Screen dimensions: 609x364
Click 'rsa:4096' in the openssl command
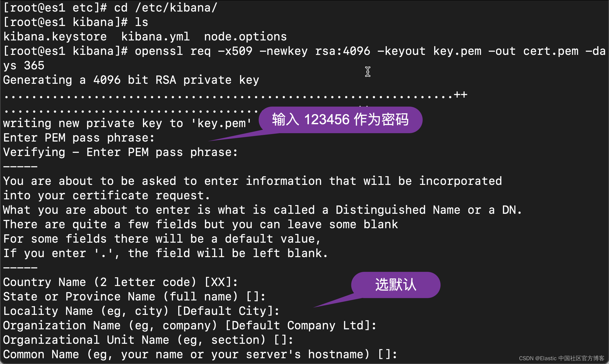[x=342, y=51]
